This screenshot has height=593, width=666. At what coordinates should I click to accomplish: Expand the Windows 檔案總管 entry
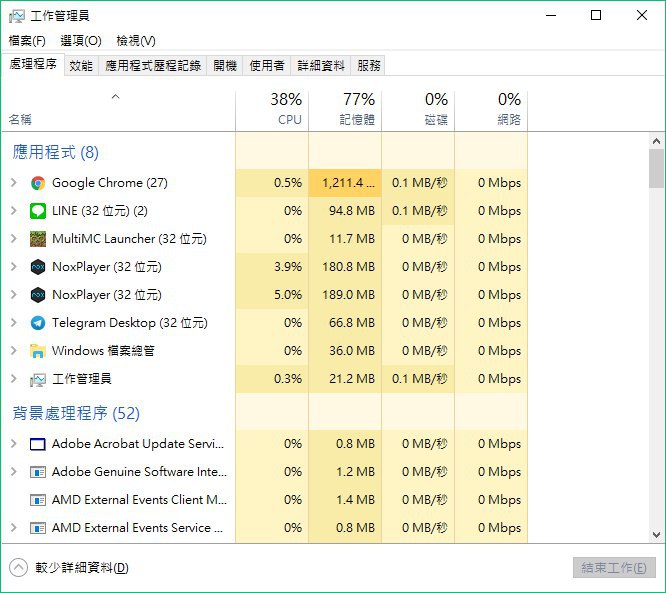coord(14,351)
